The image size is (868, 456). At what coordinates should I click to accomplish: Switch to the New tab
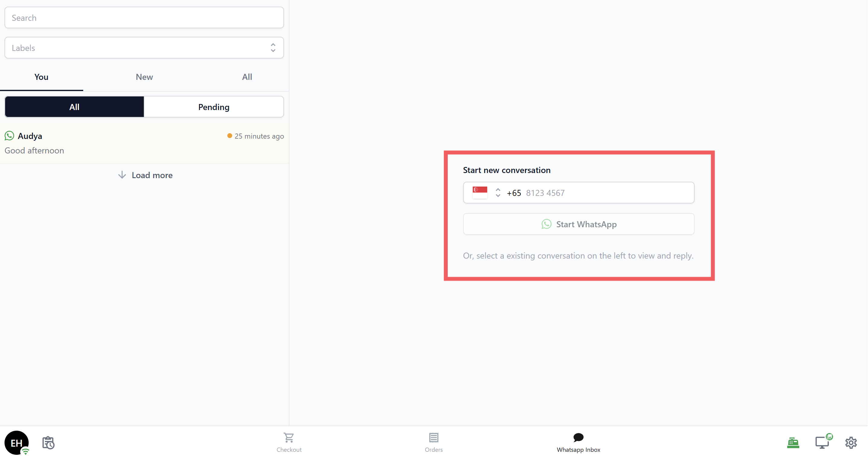144,77
